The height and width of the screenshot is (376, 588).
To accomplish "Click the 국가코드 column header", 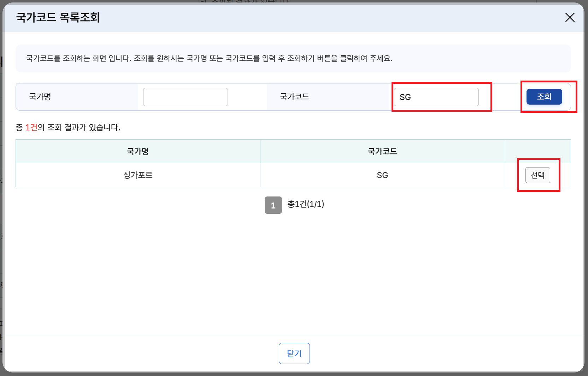I will 382,151.
